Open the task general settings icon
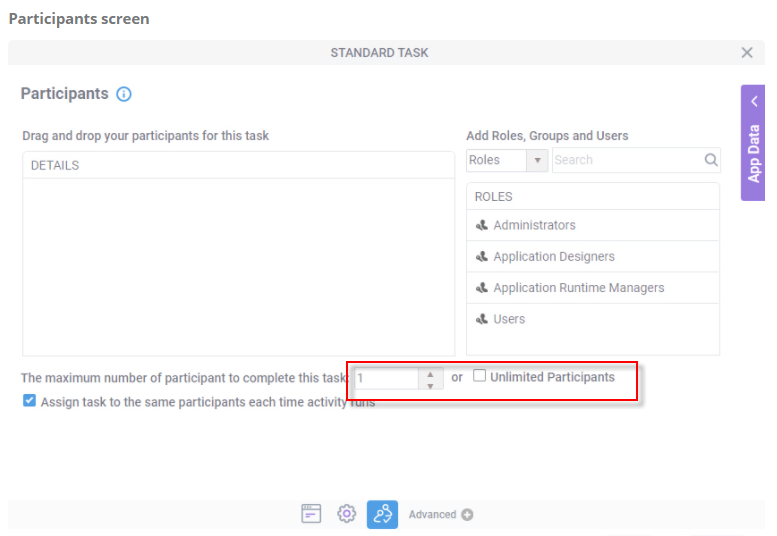The height and width of the screenshot is (536, 777). (x=311, y=514)
